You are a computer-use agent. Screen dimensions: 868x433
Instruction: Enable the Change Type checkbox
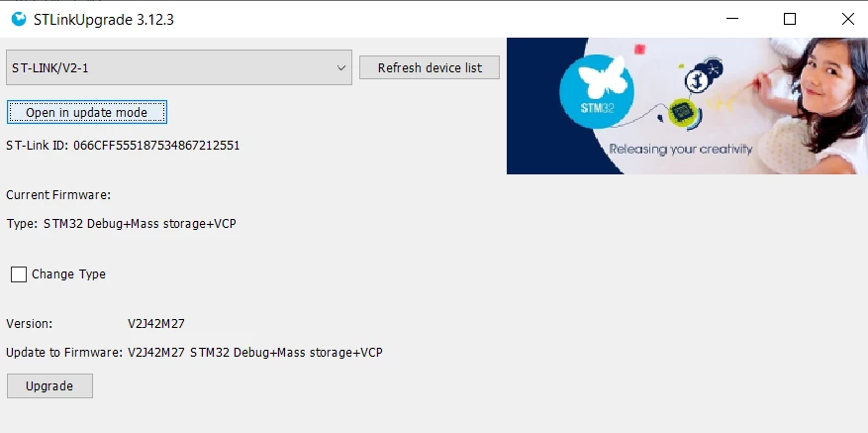point(19,274)
